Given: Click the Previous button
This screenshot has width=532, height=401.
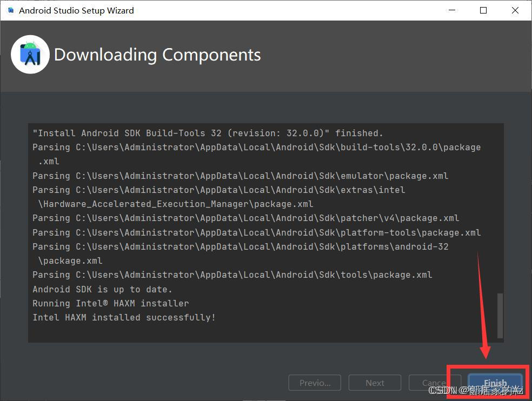Looking at the screenshot, I should coord(315,383).
